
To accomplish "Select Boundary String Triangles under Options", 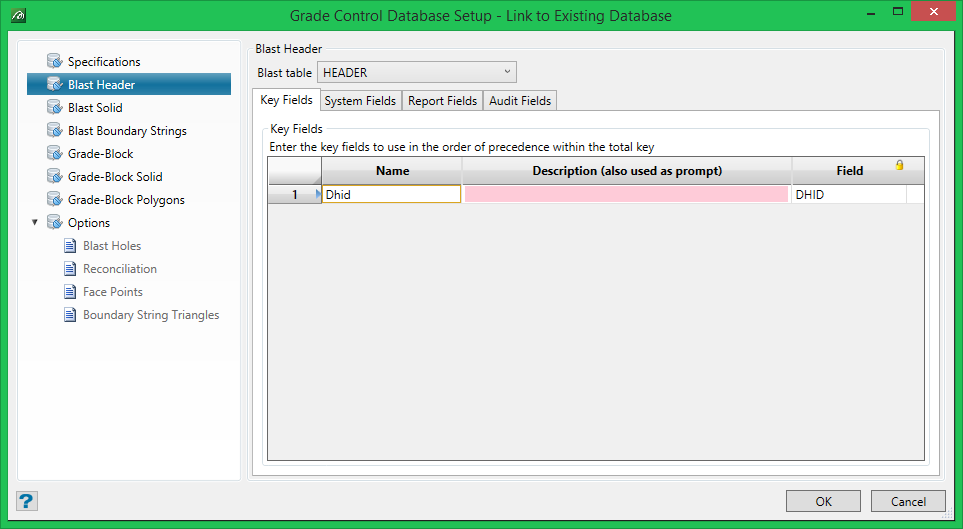I will pyautogui.click(x=151, y=315).
